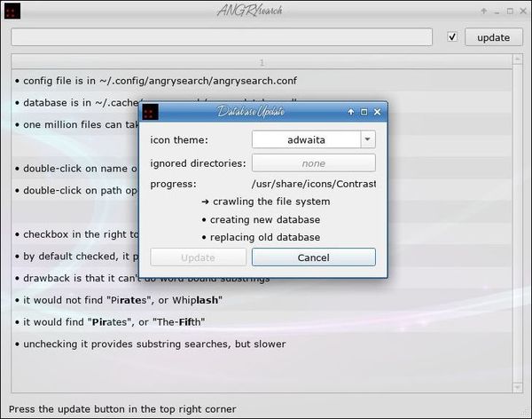The height and width of the screenshot is (419, 532).
Task: Select the row about config file angrysearch.conf
Action: point(262,81)
